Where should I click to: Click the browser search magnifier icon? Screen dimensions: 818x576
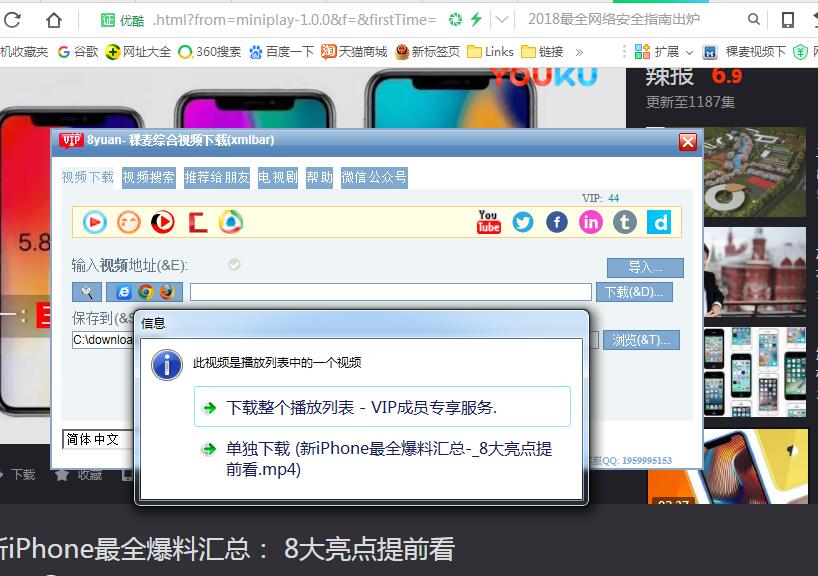tap(753, 19)
